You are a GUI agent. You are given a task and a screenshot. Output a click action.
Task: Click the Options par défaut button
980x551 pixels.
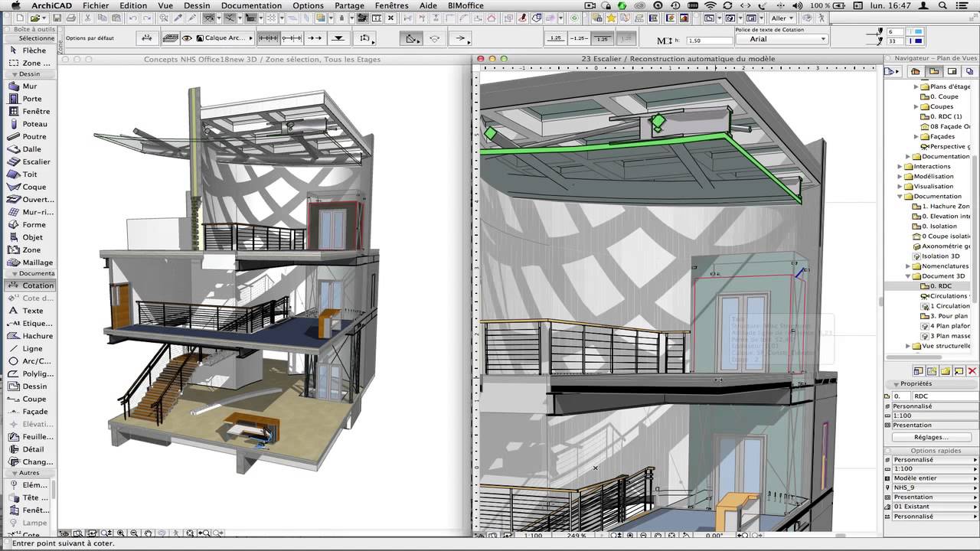(x=90, y=38)
